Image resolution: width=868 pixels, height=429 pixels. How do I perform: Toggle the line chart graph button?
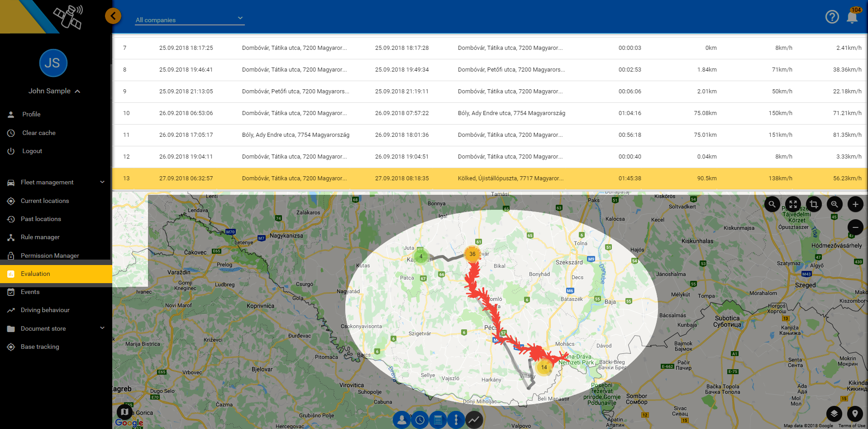474,420
